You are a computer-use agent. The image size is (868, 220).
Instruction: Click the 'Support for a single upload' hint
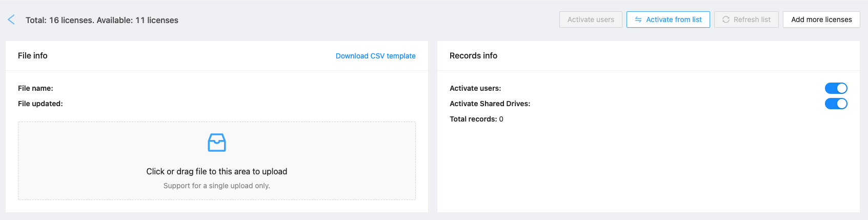tap(216, 186)
